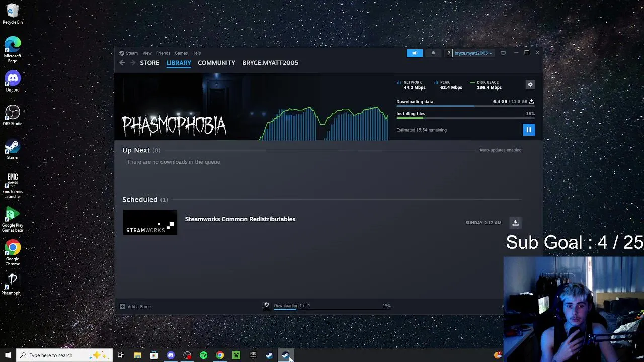Click the NETWORK 44.2 Mbps stat
Image resolution: width=644 pixels, height=362 pixels.
click(412, 85)
